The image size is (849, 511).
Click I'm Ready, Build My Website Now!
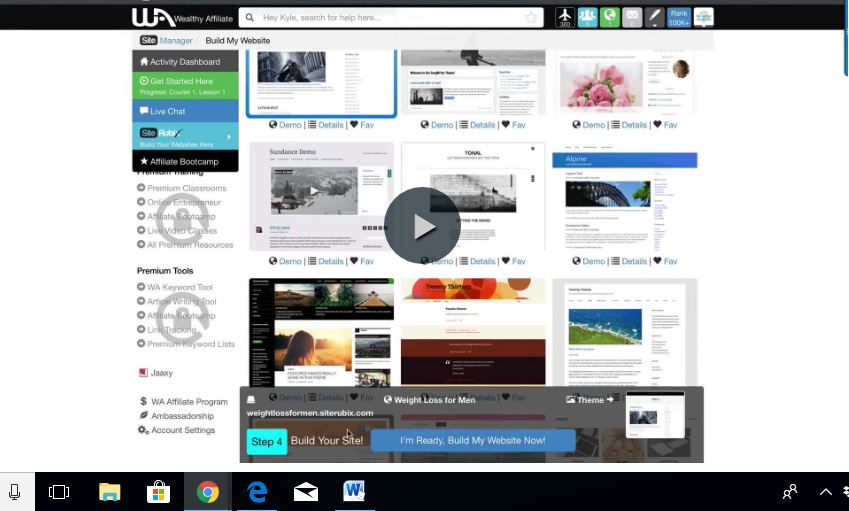point(473,441)
